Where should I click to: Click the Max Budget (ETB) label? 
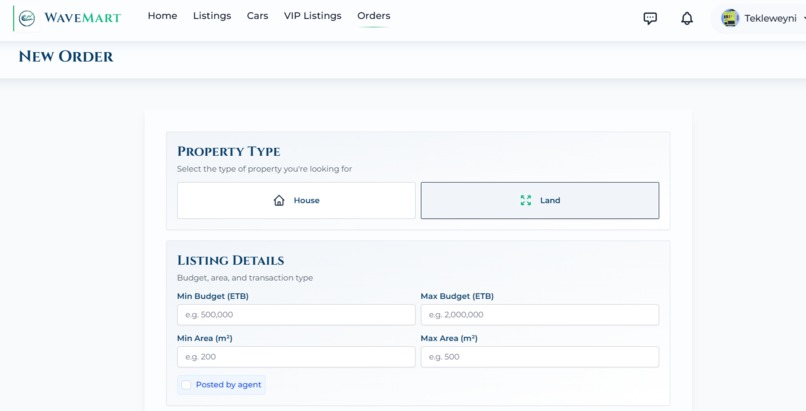tap(457, 296)
